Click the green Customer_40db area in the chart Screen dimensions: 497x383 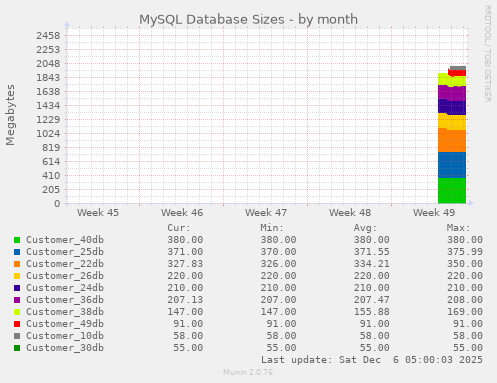[452, 191]
